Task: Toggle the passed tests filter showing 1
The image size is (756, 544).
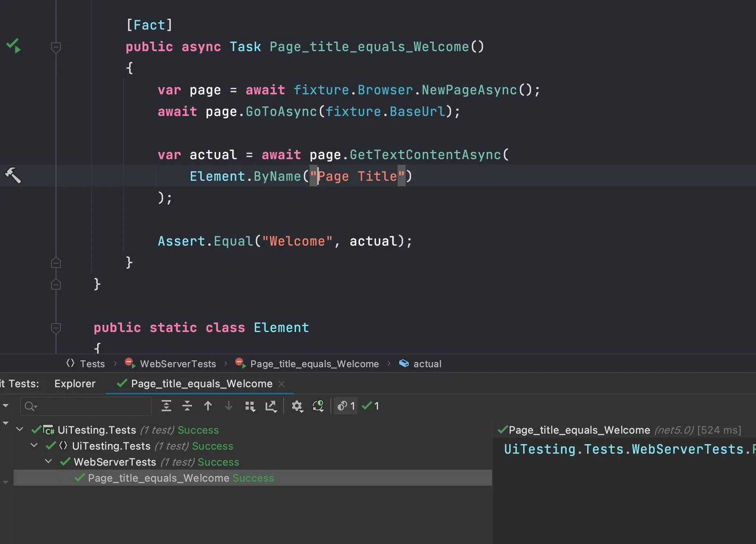Action: pos(370,406)
